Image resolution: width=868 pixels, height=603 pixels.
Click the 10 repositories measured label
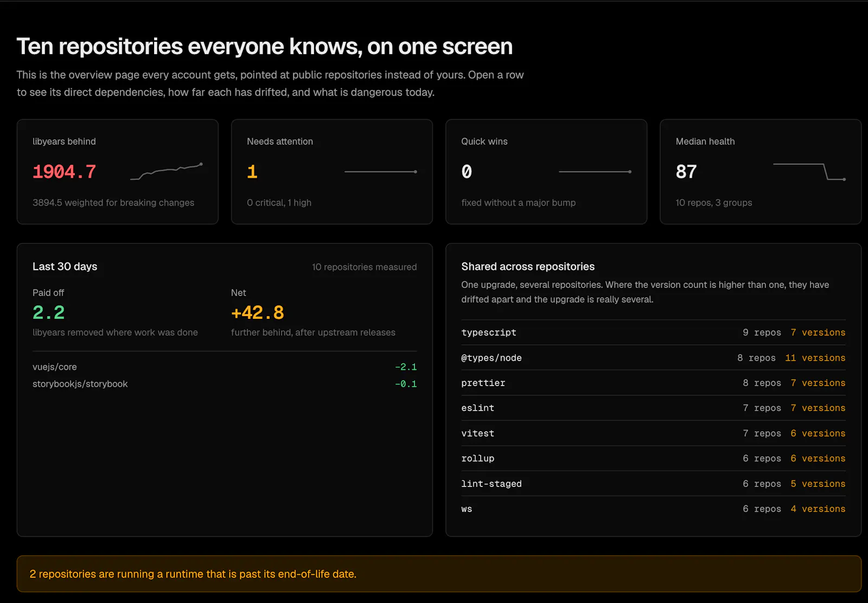coord(364,267)
